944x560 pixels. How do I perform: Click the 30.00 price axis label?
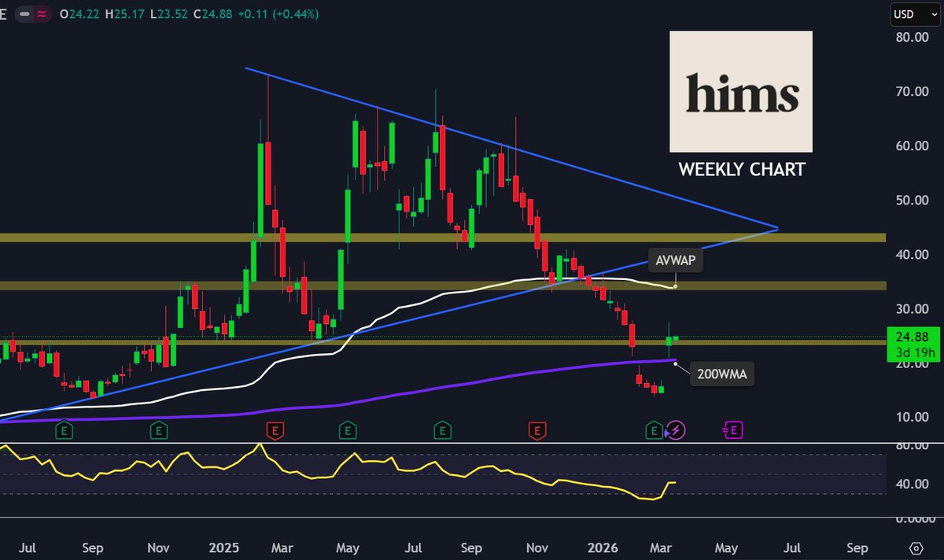click(913, 308)
